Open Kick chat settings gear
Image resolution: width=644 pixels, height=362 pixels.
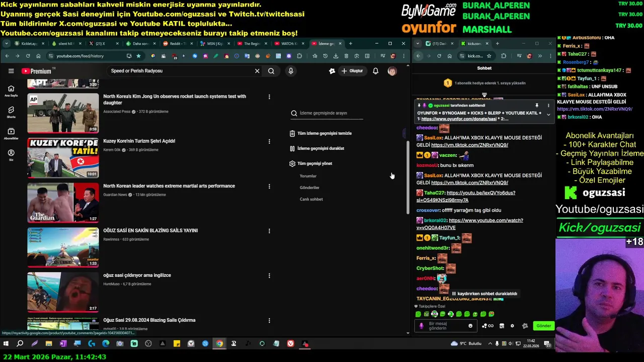[512, 326]
